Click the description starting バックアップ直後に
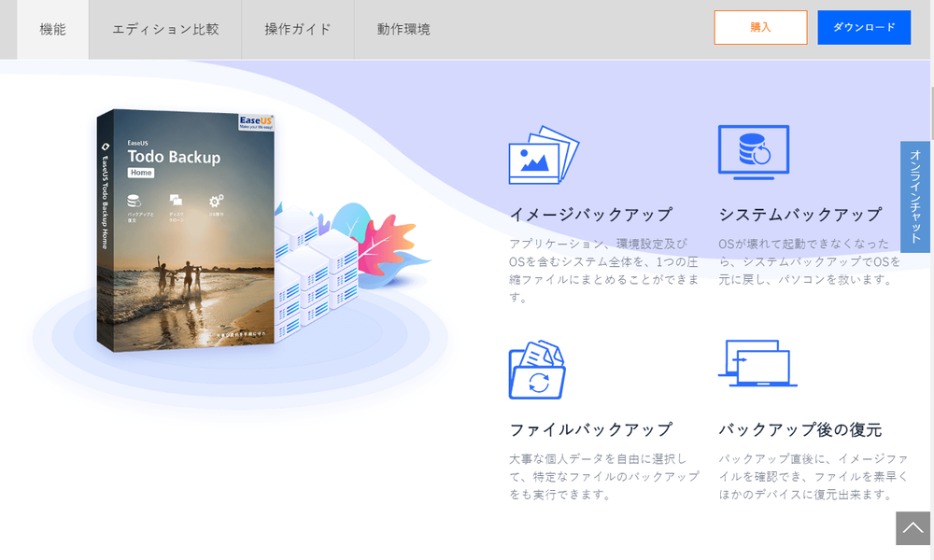934x560 pixels. [x=814, y=477]
